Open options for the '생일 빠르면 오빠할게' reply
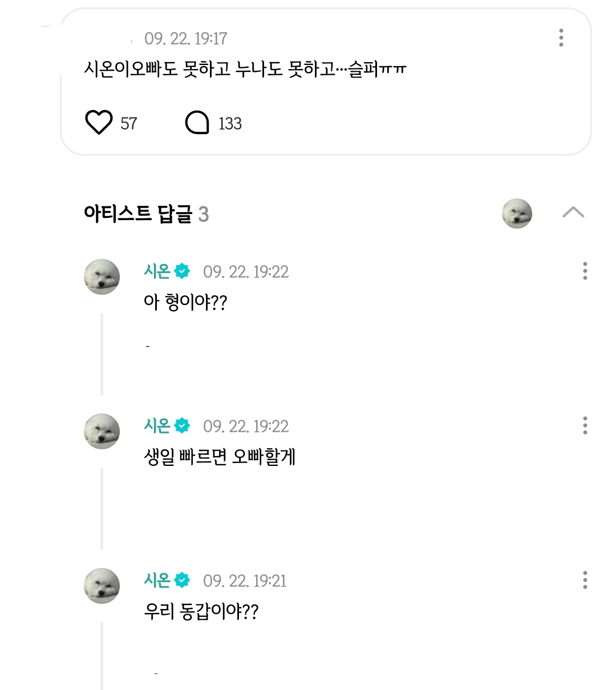Screen dimensions: 616x690 click(x=585, y=425)
